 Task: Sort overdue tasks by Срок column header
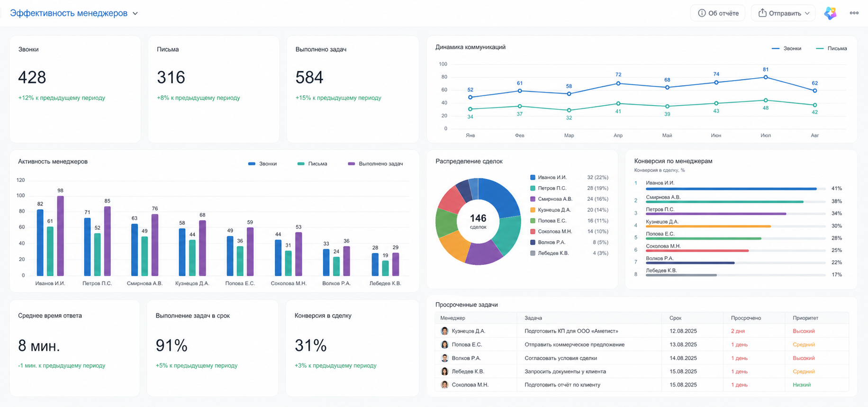[x=675, y=318]
